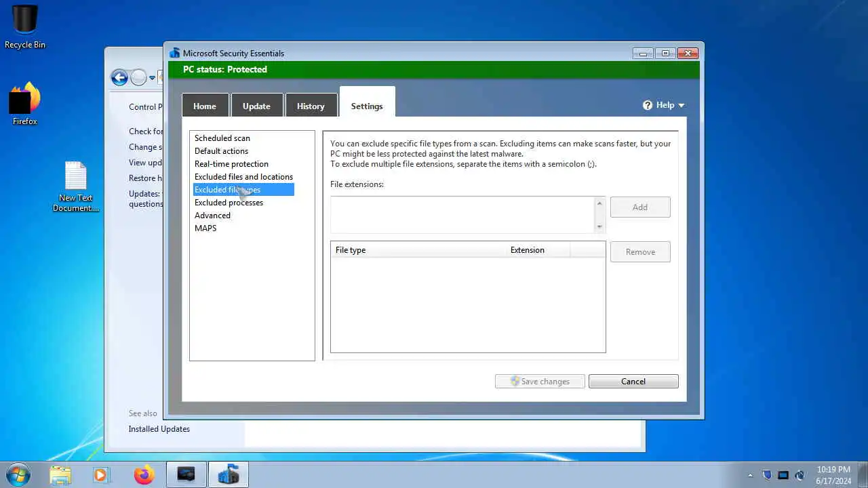Click the extensions box scroll up arrow
The width and height of the screenshot is (868, 488).
click(599, 203)
